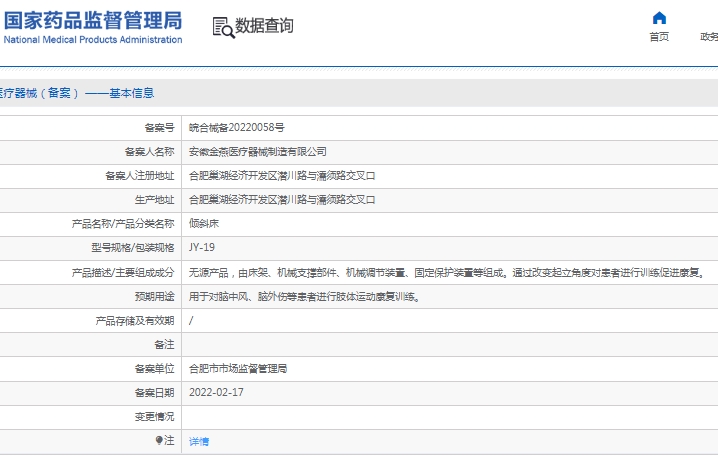Click the 备案日期 row label

(x=154, y=393)
